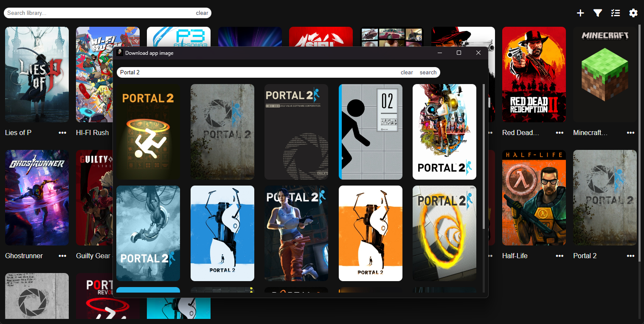Select the Wheatley collage Portal 2 cover
Image resolution: width=644 pixels, height=324 pixels.
444,132
